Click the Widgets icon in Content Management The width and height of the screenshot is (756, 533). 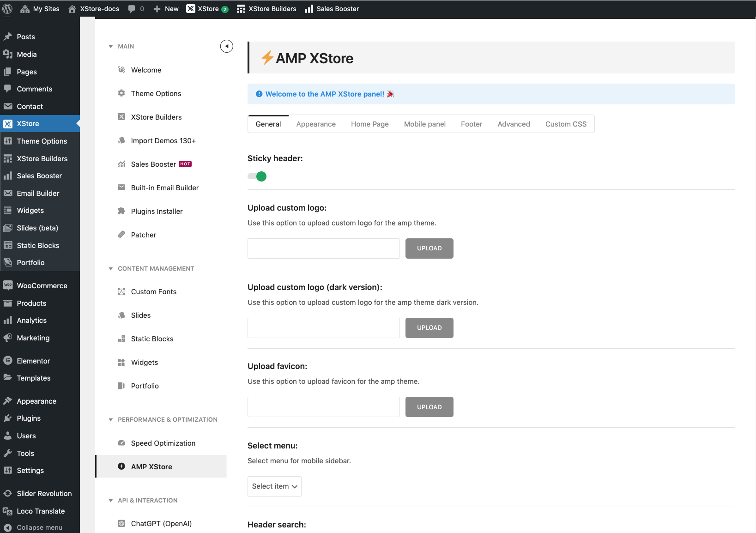(121, 362)
